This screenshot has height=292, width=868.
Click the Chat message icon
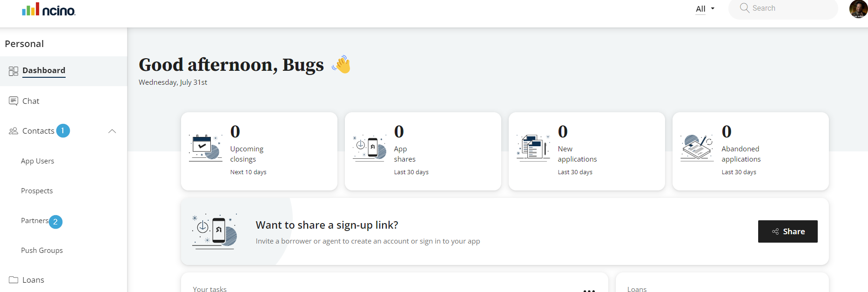pos(13,101)
